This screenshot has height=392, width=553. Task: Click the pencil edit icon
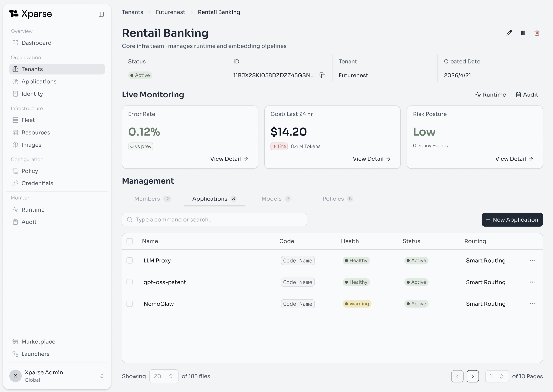coord(509,33)
